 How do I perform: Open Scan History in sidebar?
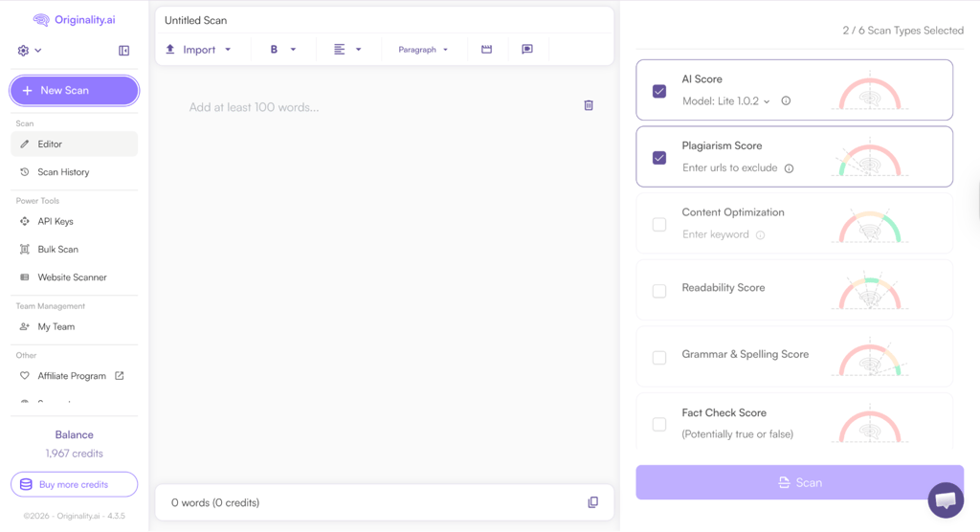[75, 172]
